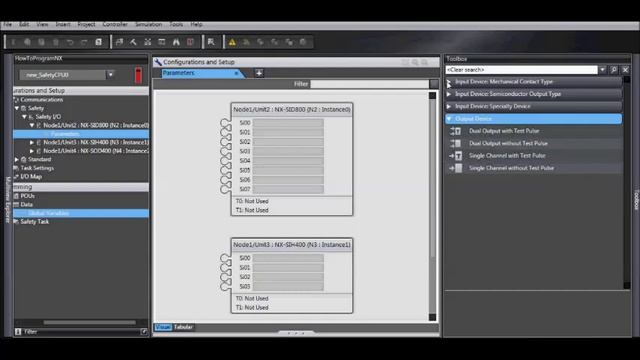Click the Redo arrow in the toolbar
Image resolution: width=640 pixels, height=360 pixels.
[x=84, y=42]
